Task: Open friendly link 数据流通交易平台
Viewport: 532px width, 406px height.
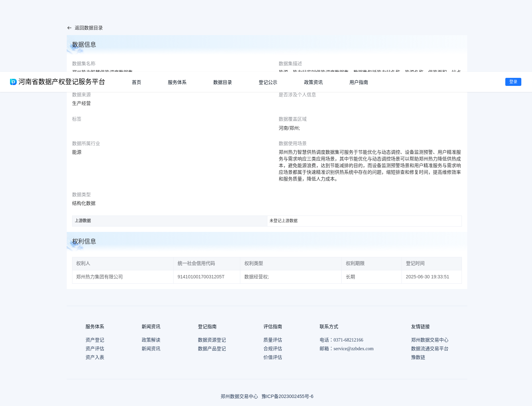Action: pos(430,349)
